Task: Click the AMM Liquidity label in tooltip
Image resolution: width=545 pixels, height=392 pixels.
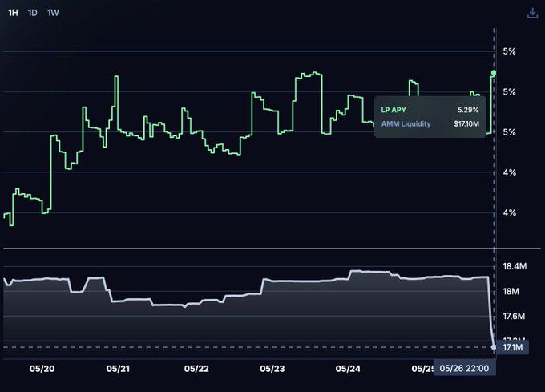Action: point(406,123)
